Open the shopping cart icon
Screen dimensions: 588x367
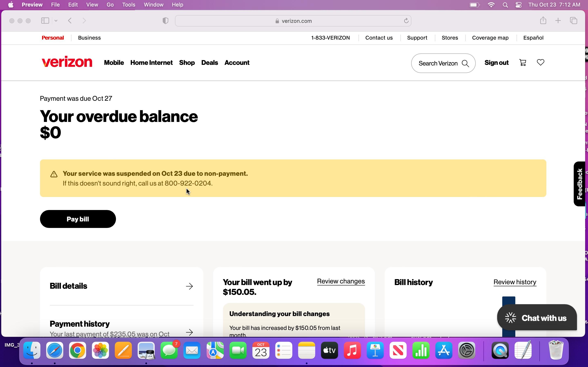tap(523, 63)
